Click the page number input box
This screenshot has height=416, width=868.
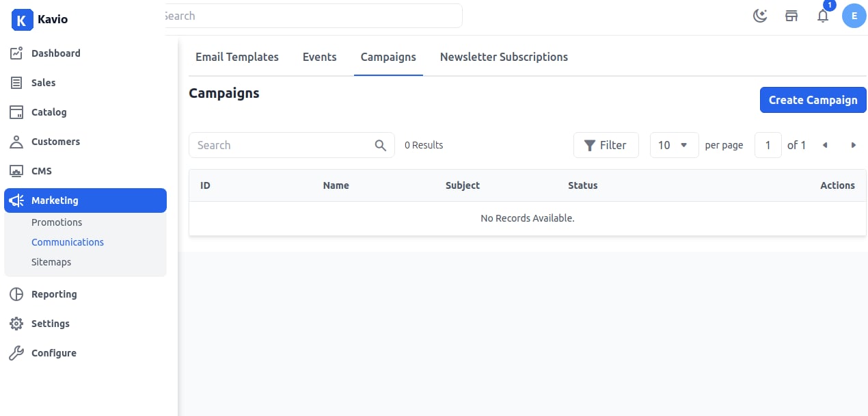768,145
